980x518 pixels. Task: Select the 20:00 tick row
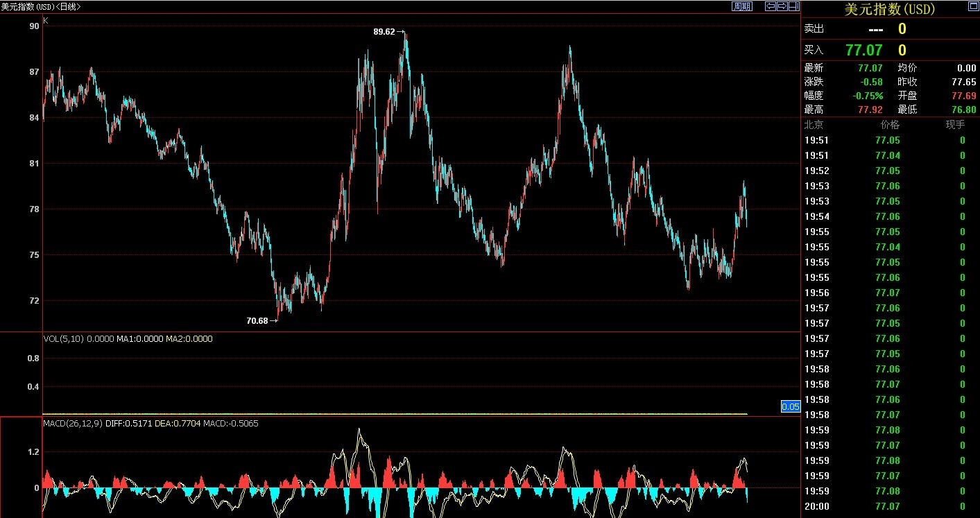[891, 506]
